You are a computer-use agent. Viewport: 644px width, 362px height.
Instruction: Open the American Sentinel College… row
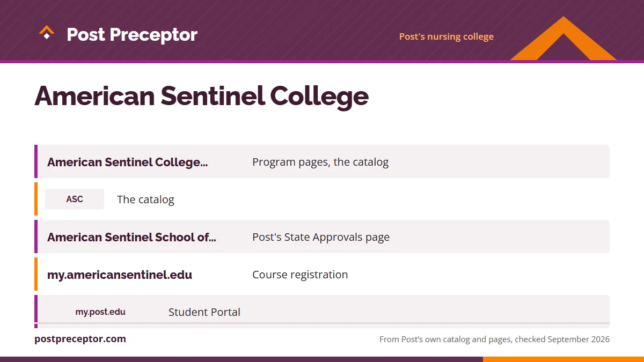[x=322, y=161]
